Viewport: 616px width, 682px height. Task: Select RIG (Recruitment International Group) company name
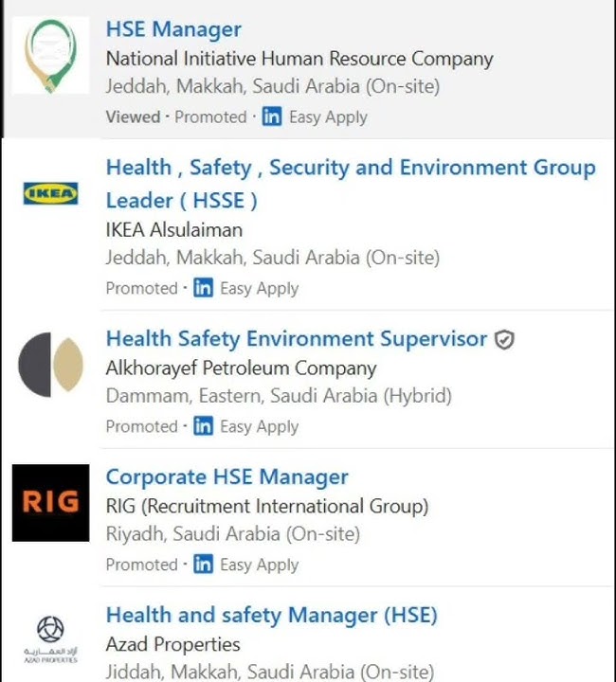tap(266, 506)
